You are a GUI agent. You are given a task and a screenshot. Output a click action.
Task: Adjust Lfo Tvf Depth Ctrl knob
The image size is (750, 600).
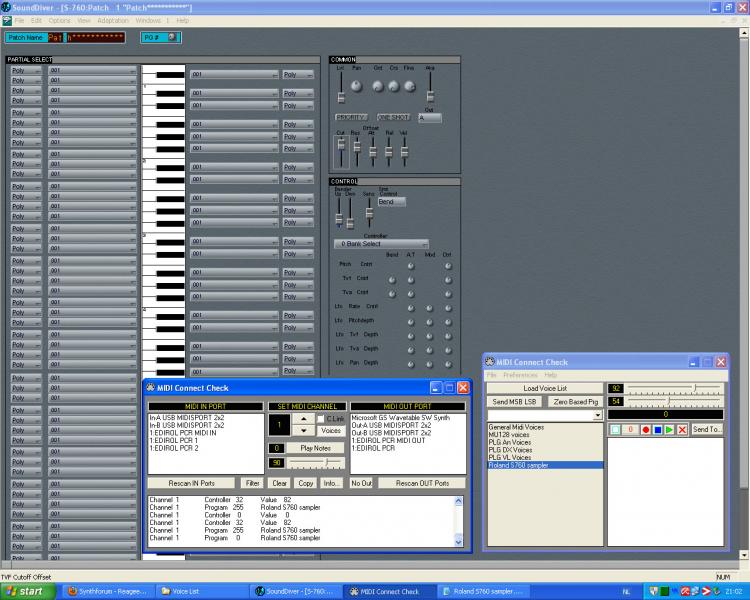448,336
